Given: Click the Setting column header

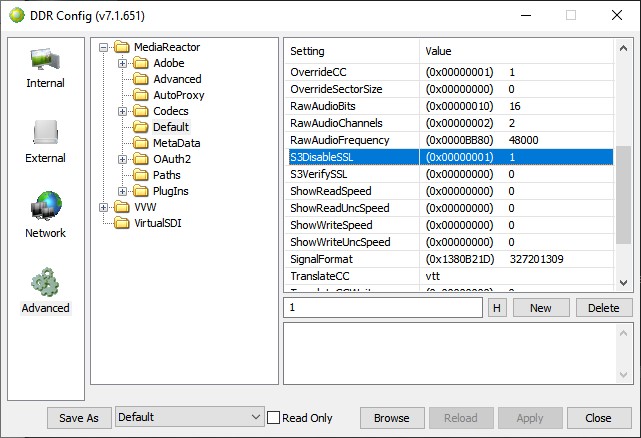Looking at the screenshot, I should coord(352,51).
